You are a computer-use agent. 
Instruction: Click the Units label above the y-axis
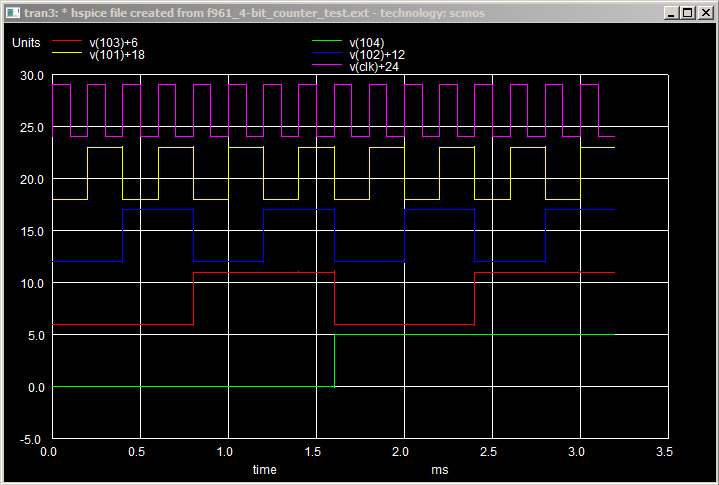26,43
